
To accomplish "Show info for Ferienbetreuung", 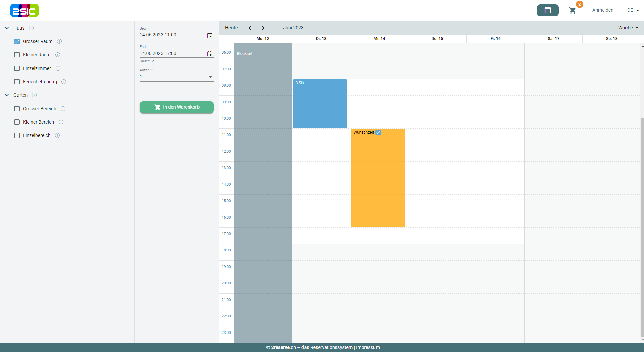I will tap(64, 82).
